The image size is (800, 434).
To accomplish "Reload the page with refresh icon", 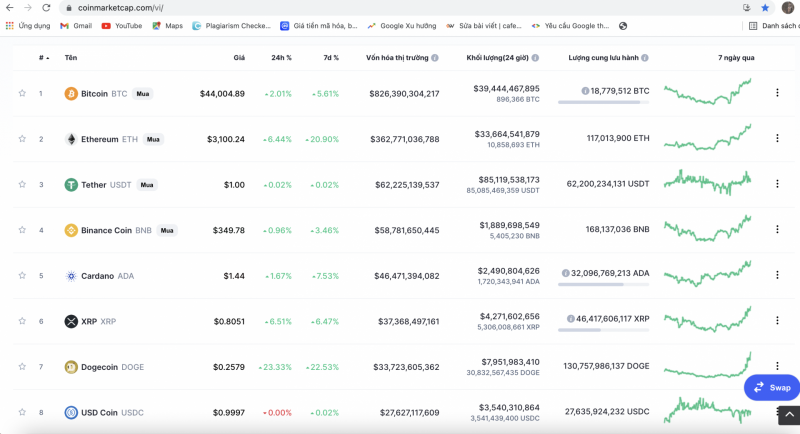I will pyautogui.click(x=46, y=8).
